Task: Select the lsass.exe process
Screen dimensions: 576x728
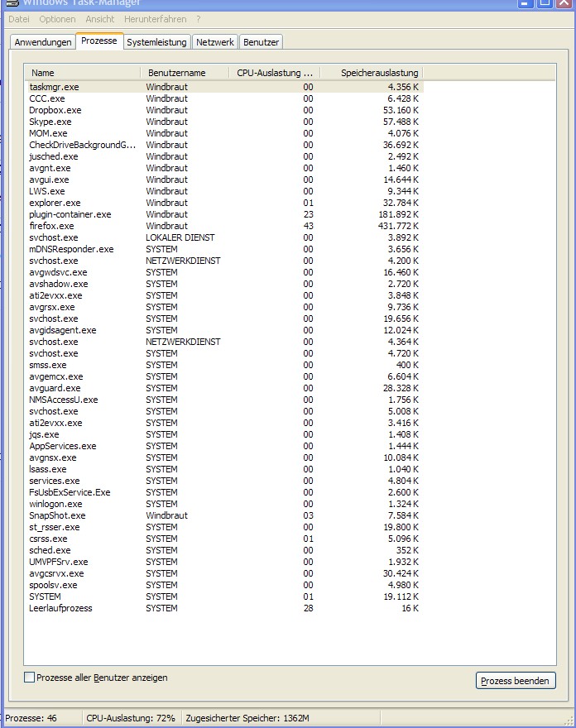Action: [224, 469]
